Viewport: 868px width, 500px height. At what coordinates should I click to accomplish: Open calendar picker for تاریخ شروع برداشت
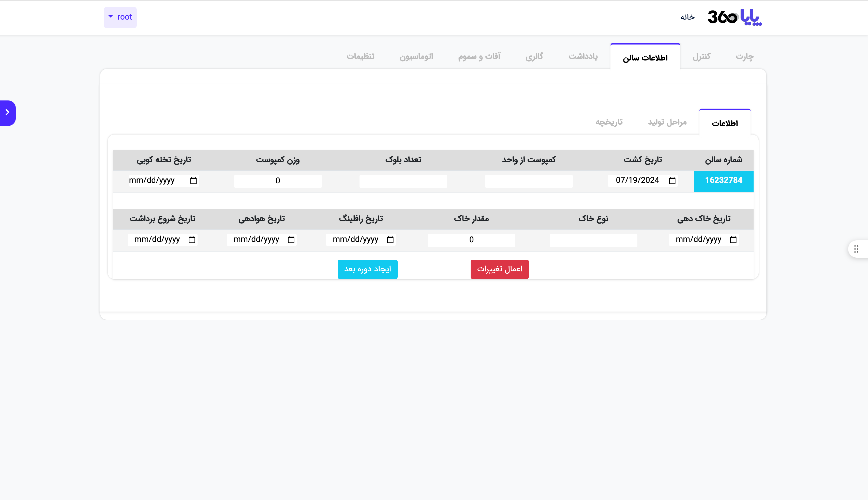click(x=192, y=240)
